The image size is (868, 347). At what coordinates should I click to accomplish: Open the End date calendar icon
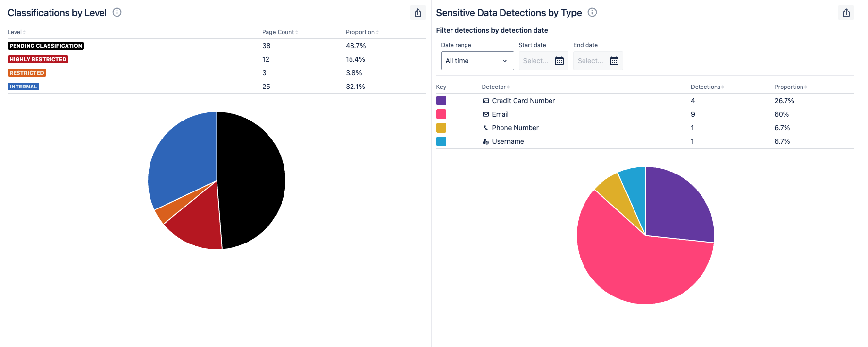(614, 61)
